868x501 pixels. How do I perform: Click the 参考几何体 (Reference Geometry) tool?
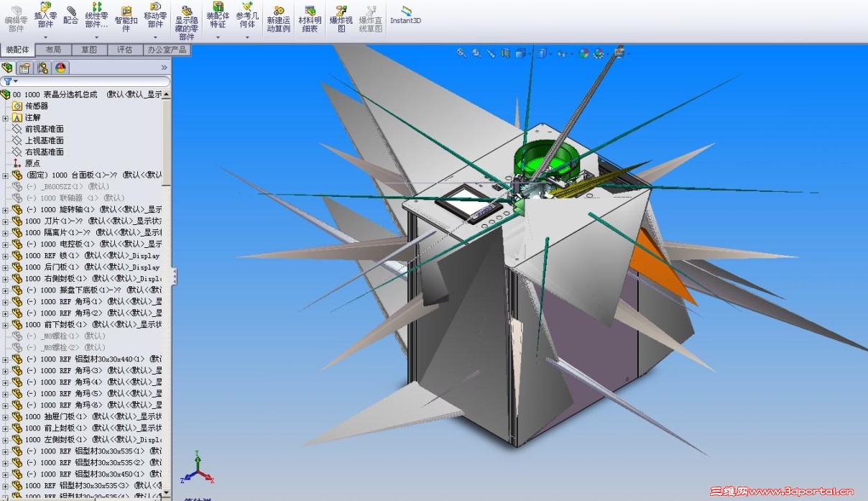[x=247, y=16]
